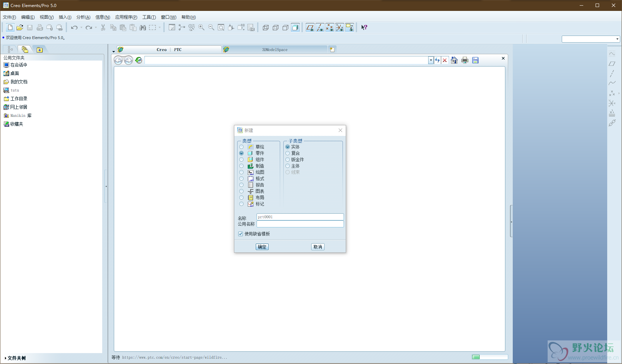Toggle coordinate systems display icon
The image size is (622, 364).
point(340,27)
